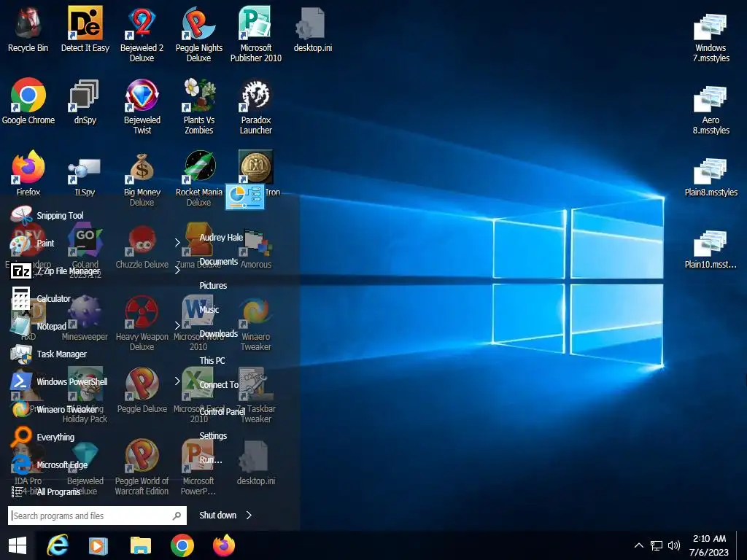Image resolution: width=747 pixels, height=560 pixels.
Task: Open media player taskbar icon
Action: pos(98,545)
